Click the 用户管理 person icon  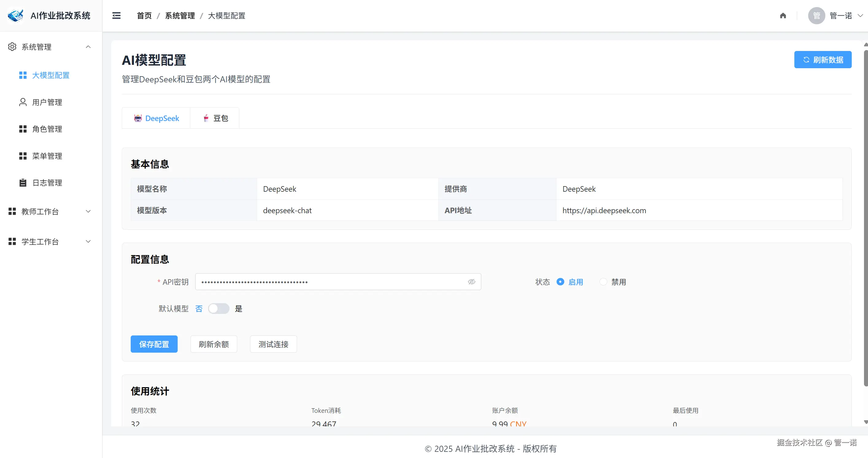pyautogui.click(x=23, y=102)
